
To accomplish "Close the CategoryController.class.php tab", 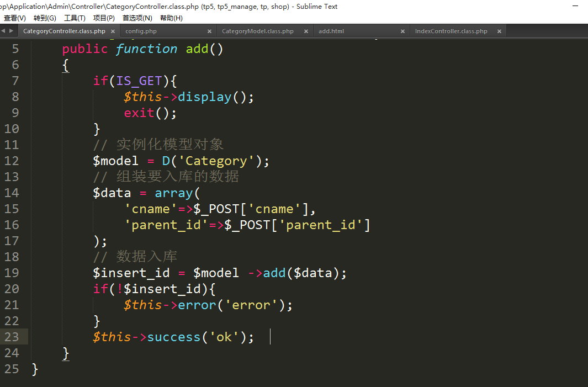I will coord(113,31).
